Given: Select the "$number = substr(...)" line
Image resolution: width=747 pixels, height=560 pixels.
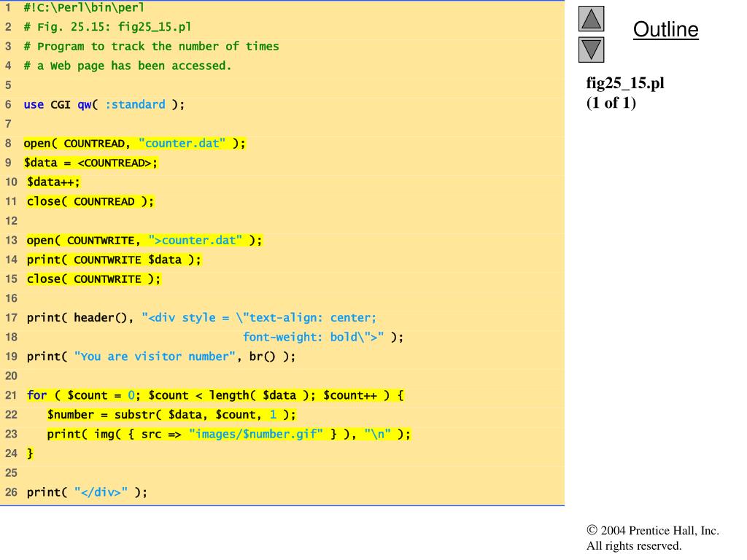Looking at the screenshot, I should (171, 415).
